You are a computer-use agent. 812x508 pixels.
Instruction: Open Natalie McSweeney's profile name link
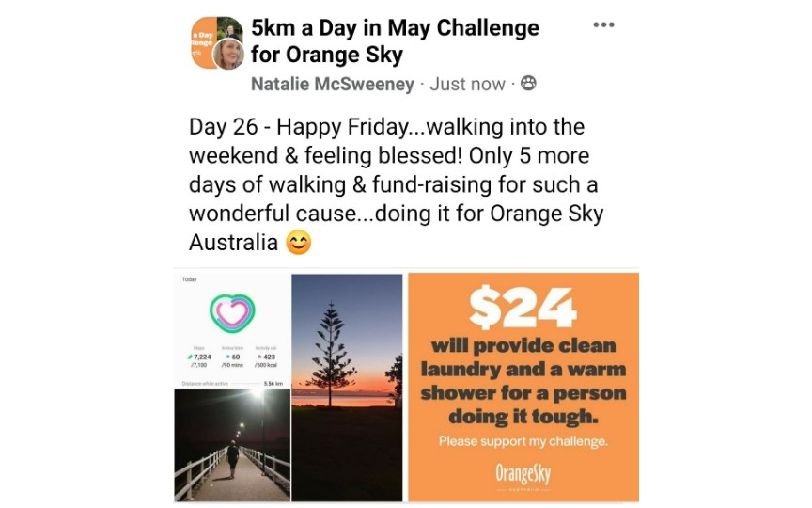click(x=333, y=84)
